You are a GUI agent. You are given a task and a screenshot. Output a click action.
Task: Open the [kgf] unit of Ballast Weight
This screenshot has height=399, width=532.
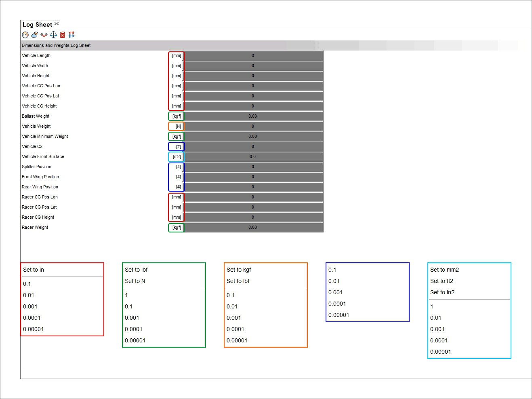click(177, 116)
